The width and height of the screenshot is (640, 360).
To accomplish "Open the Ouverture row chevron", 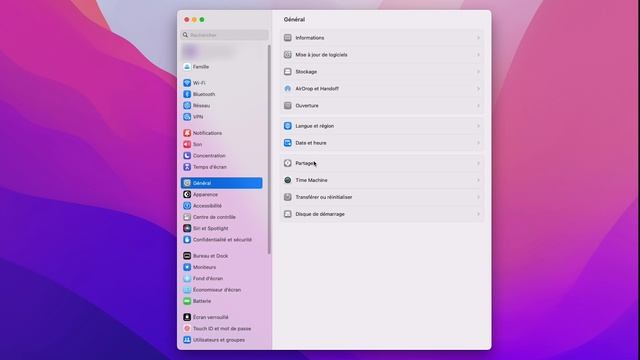I will [x=478, y=106].
